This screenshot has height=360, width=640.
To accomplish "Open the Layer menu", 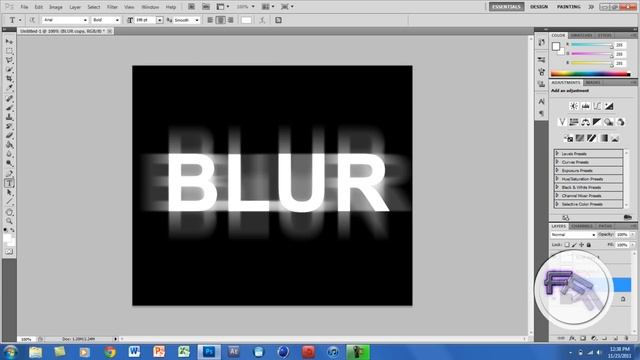I will (x=75, y=7).
